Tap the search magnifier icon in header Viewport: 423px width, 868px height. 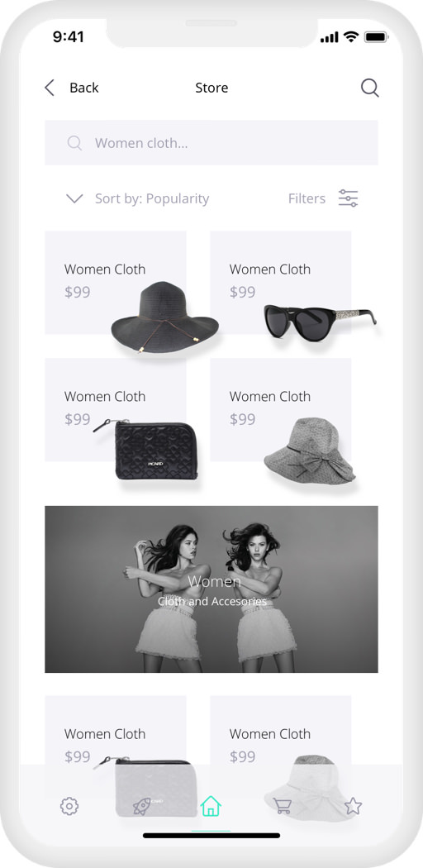click(x=370, y=88)
